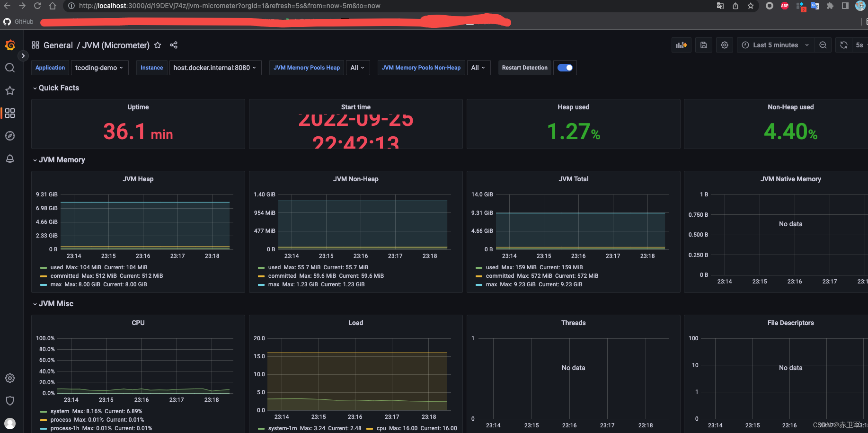Share the JVM (Micrometer) dashboard
Screen dimensions: 868x433
174,45
